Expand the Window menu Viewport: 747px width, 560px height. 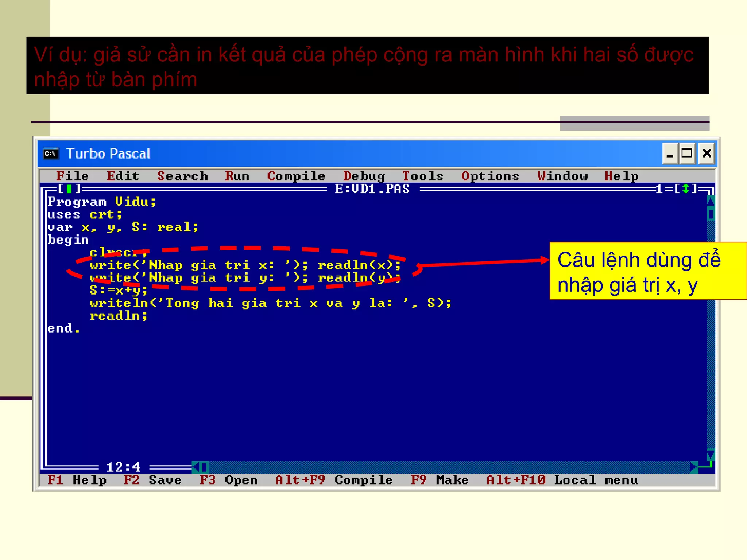[x=562, y=176]
